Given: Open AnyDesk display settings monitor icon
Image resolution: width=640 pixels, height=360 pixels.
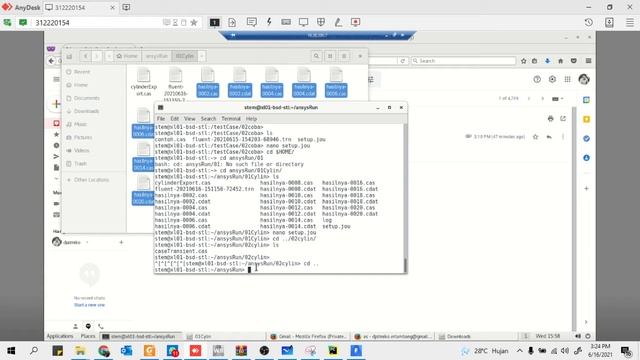Looking at the screenshot, I should point(303,22).
